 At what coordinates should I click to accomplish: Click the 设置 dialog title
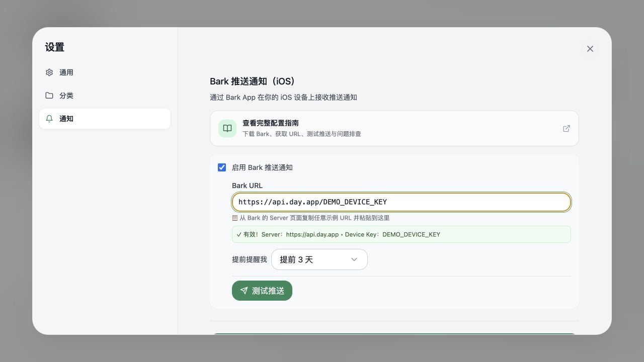point(55,47)
